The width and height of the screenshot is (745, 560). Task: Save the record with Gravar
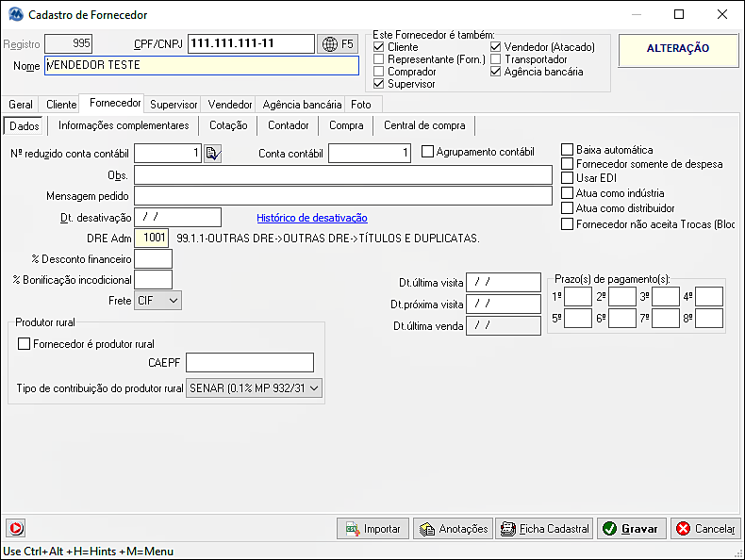[632, 529]
